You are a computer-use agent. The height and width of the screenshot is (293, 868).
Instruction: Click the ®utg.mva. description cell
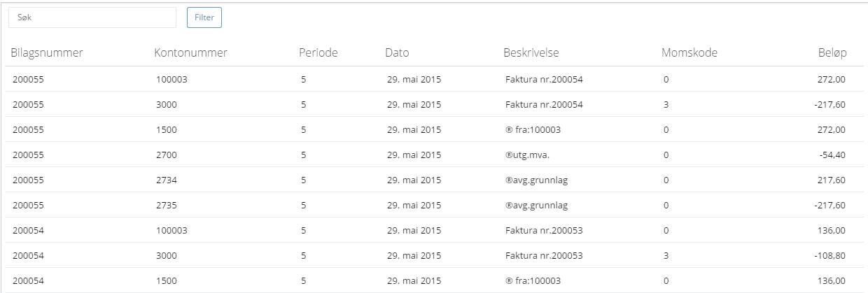[x=528, y=155]
